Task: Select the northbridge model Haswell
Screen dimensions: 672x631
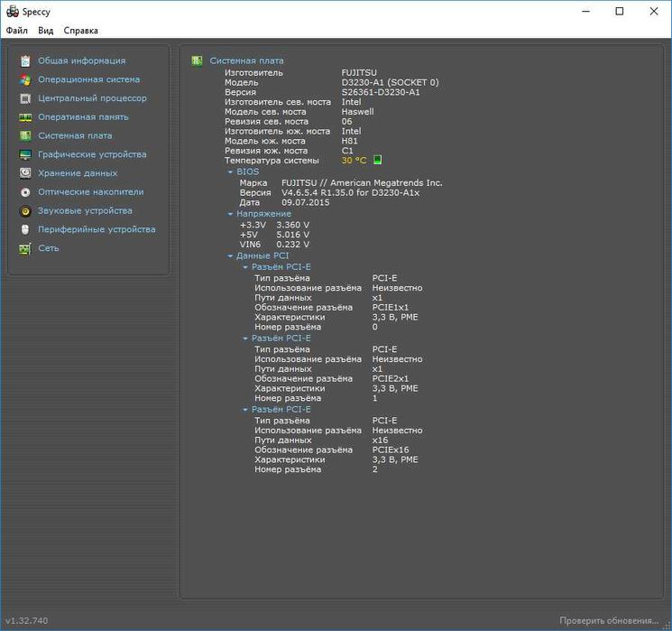Action: pyautogui.click(x=357, y=112)
